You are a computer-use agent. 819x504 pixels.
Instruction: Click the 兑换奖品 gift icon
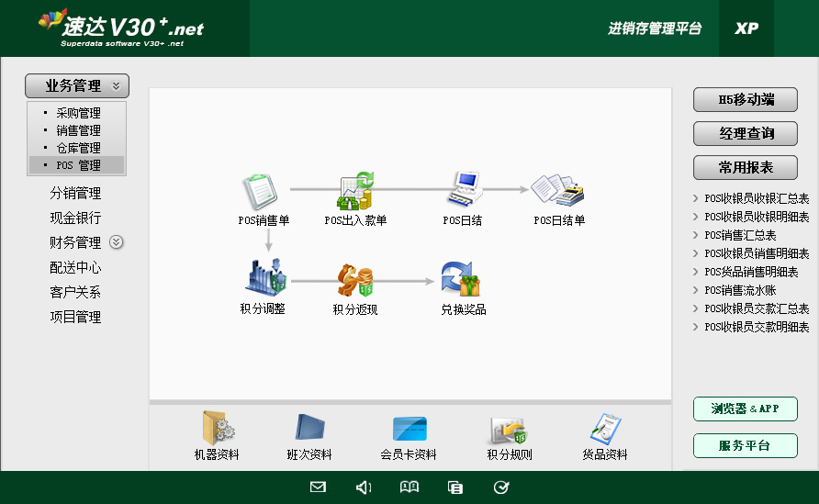(462, 279)
